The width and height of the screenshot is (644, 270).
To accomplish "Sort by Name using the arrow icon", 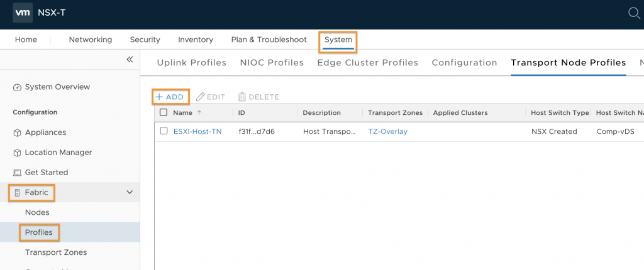I will 199,112.
